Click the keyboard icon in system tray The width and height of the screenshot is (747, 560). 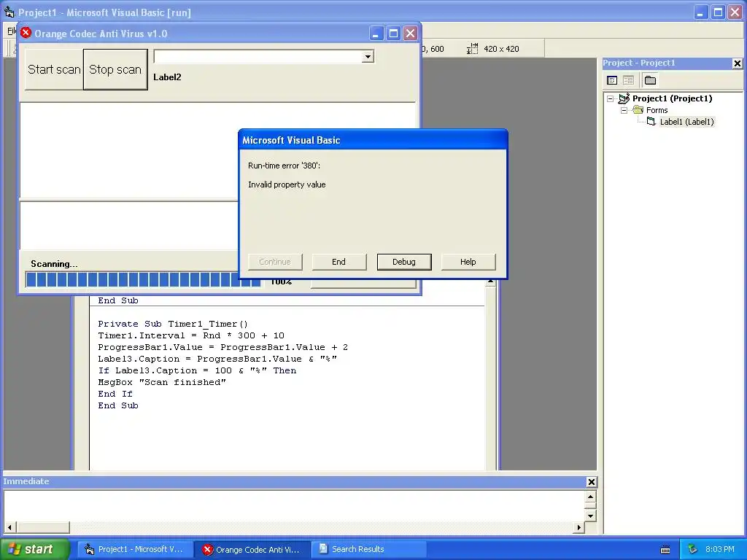coord(665,550)
